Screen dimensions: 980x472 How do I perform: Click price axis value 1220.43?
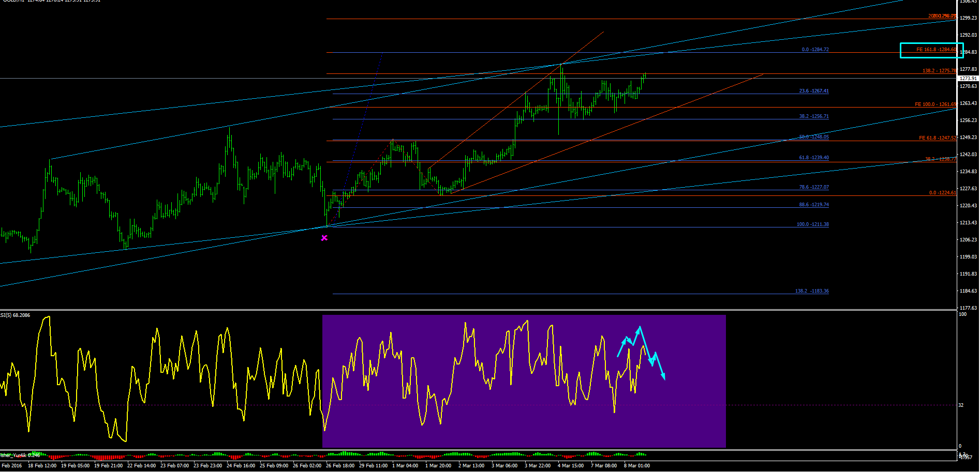pyautogui.click(x=968, y=206)
